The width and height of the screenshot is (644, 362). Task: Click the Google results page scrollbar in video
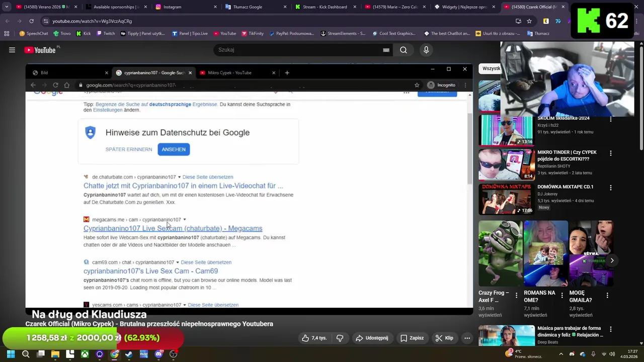470,148
